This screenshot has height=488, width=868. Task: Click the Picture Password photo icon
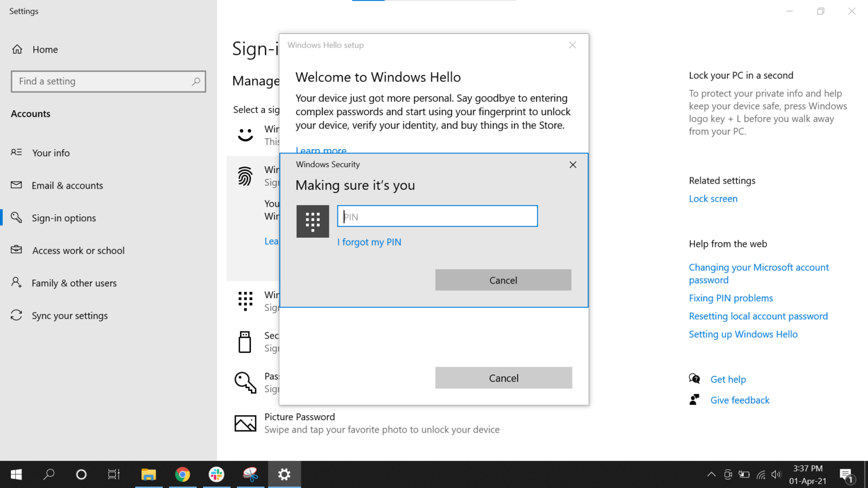245,423
